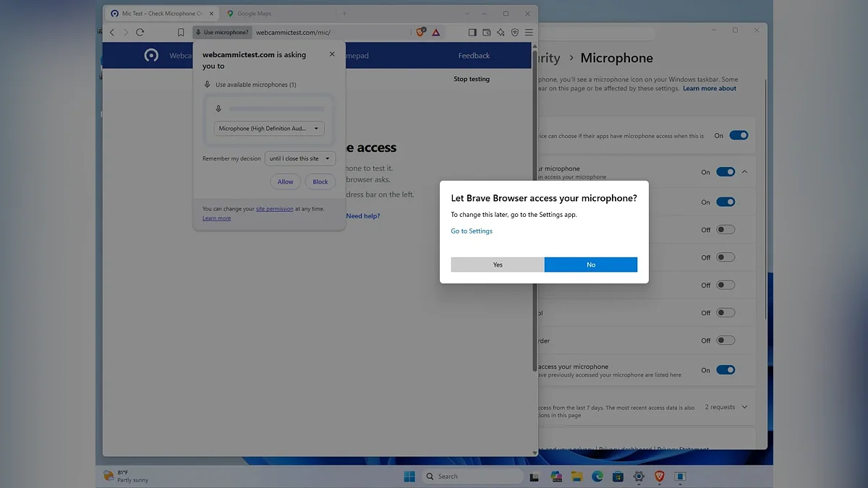The height and width of the screenshot is (488, 868).
Task: Open the Webcam item in site navigation
Action: click(180, 56)
